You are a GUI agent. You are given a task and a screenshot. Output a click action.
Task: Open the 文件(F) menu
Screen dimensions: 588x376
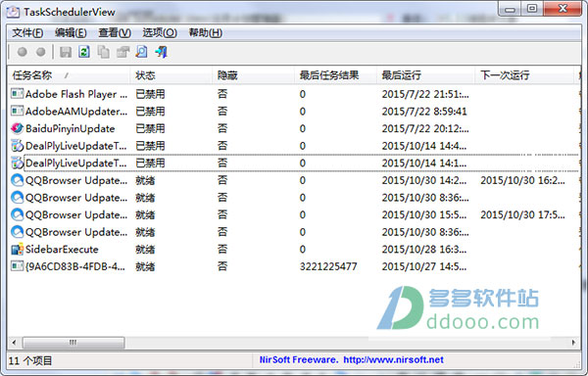(27, 33)
